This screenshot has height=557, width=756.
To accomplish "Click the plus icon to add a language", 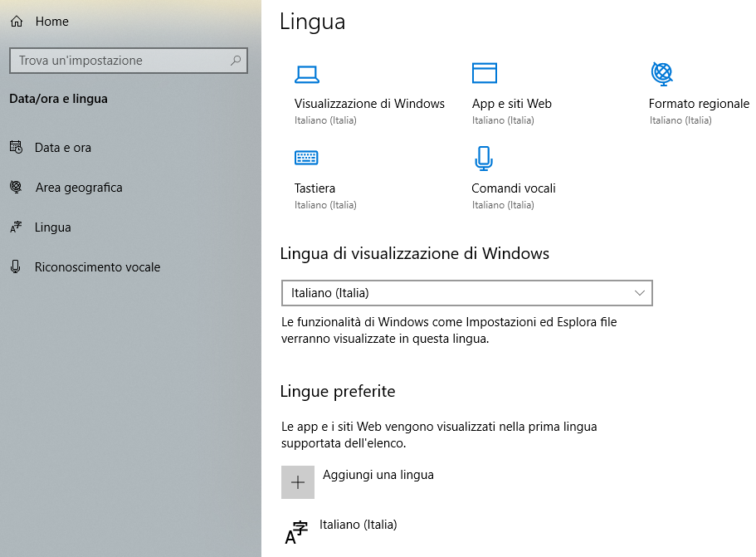I will 298,482.
